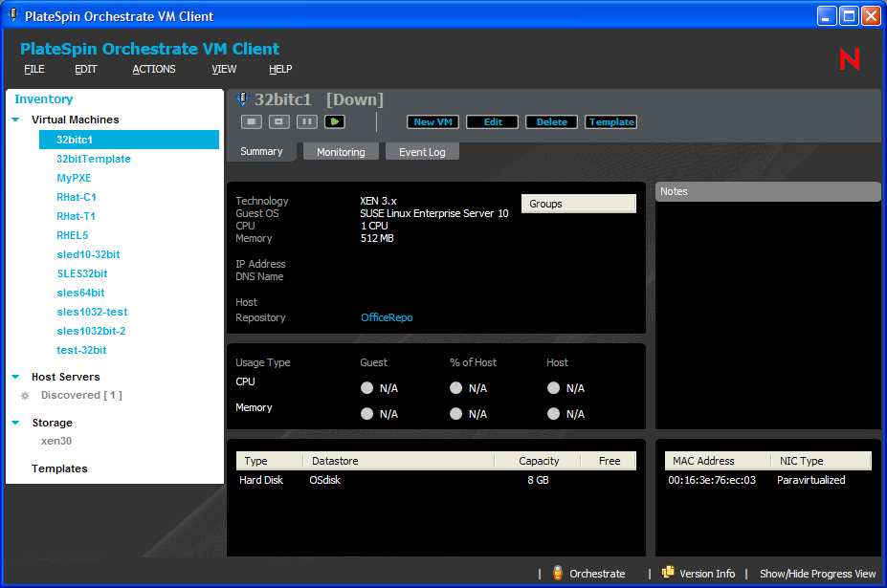Viewport: 887px width, 588px height.
Task: Click Orchestrate label in the status bar
Action: tap(597, 574)
